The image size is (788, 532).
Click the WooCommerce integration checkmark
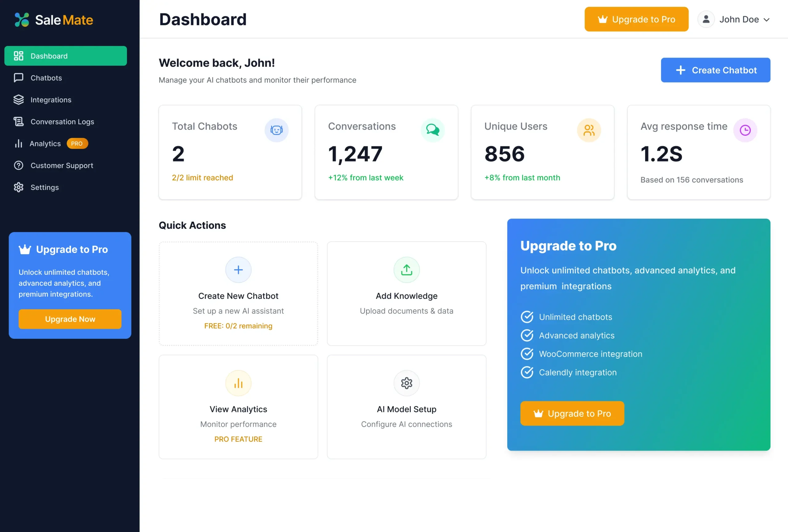pos(527,354)
